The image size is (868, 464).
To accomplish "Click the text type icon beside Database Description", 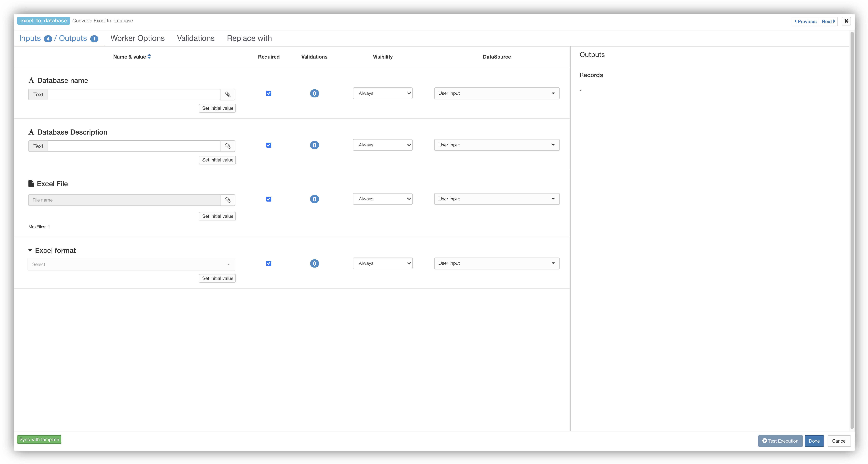I will point(31,132).
